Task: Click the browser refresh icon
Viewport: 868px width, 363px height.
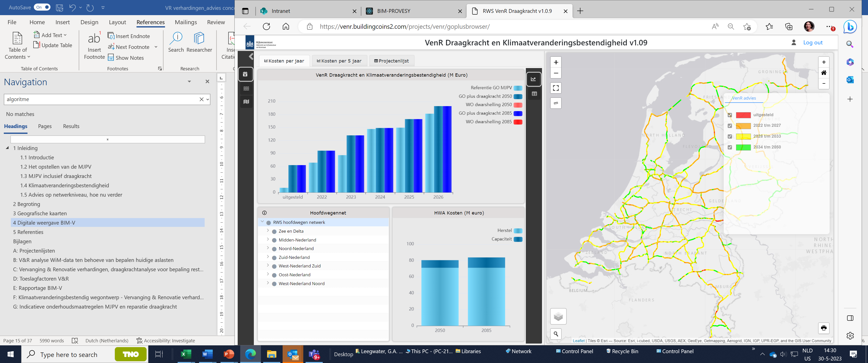Action: coord(266,27)
